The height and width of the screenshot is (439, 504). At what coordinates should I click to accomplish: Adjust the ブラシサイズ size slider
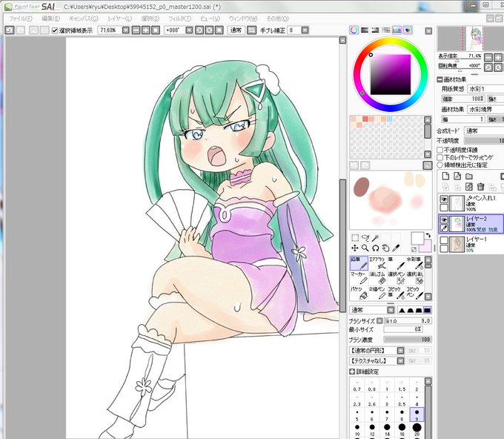[408, 320]
